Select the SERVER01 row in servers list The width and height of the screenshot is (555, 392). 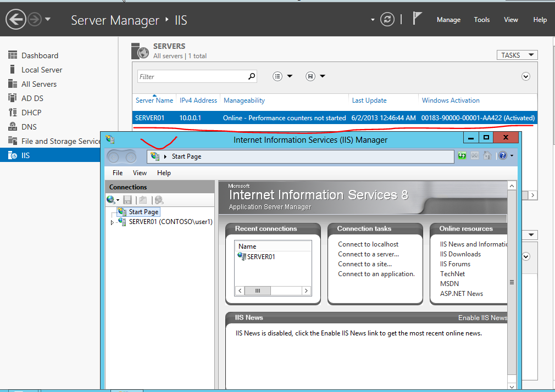point(335,118)
